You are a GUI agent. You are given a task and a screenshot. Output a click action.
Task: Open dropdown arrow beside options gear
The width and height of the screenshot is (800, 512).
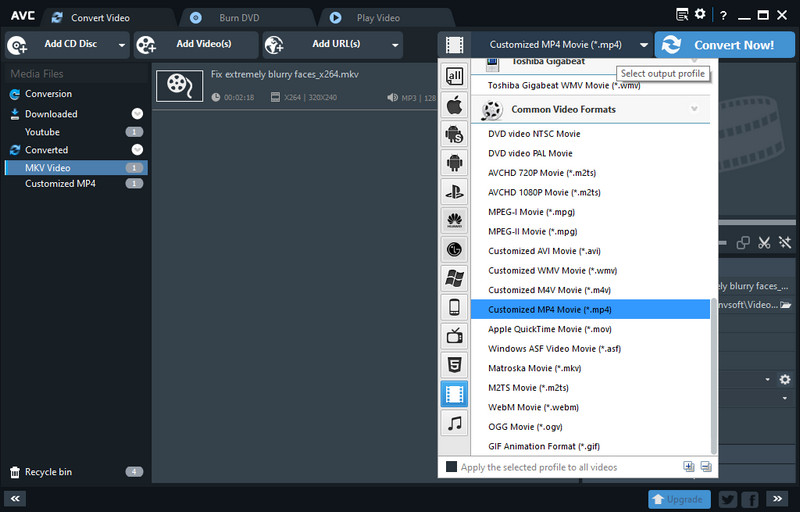[767, 379]
